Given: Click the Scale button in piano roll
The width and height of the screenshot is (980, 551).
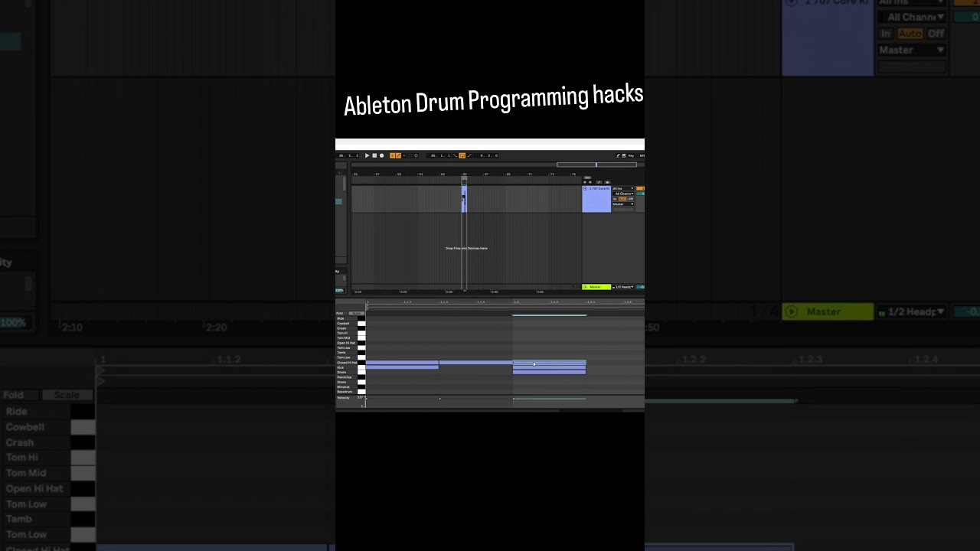Looking at the screenshot, I should pos(356,313).
